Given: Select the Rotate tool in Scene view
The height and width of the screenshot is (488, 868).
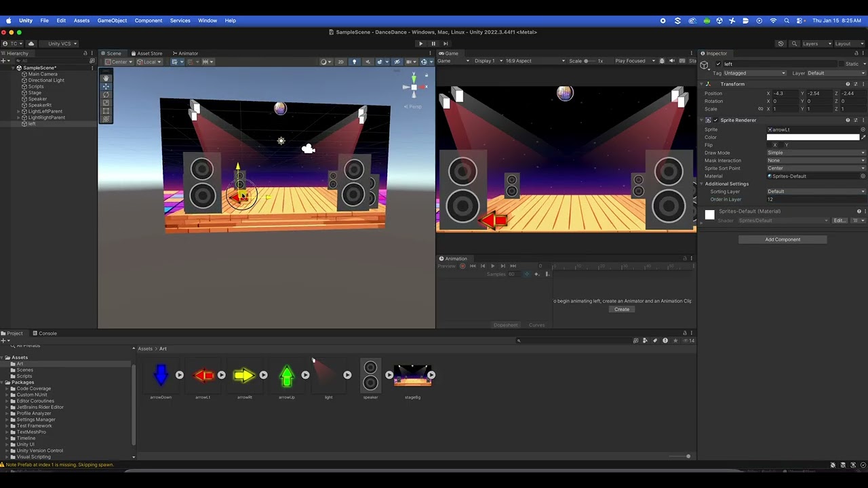Looking at the screenshot, I should [x=106, y=94].
